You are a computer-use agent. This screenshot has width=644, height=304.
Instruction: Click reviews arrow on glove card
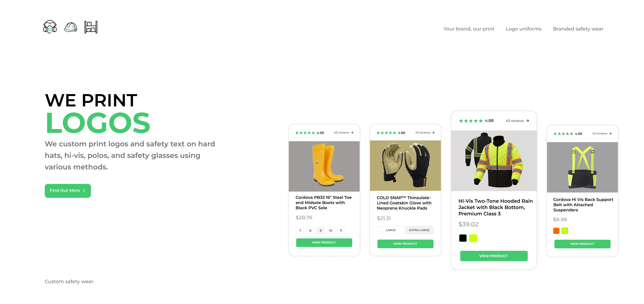pyautogui.click(x=433, y=133)
